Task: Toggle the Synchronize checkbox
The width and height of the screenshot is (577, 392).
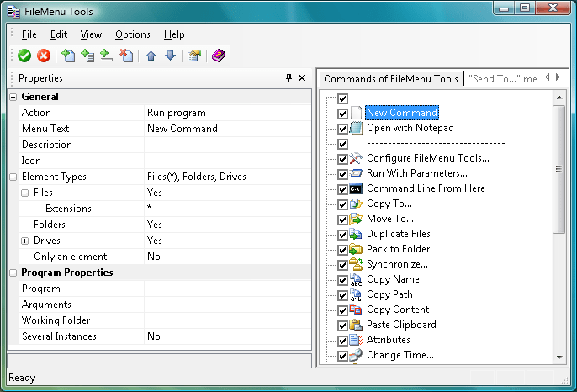Action: pyautogui.click(x=342, y=265)
